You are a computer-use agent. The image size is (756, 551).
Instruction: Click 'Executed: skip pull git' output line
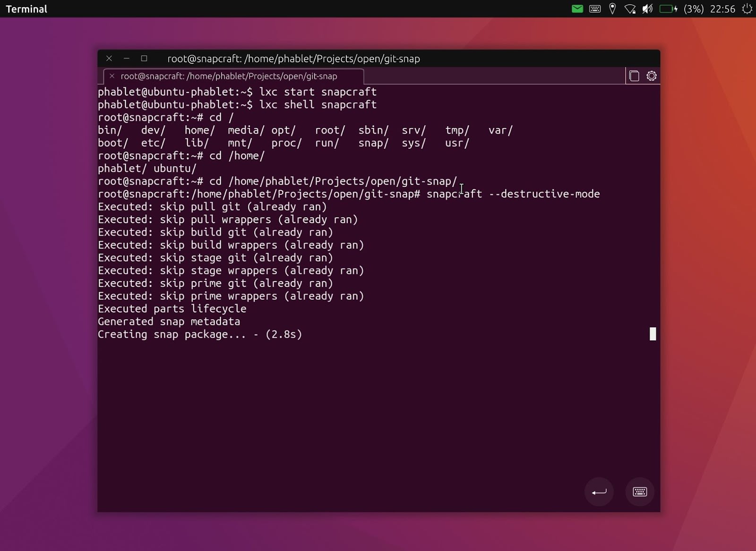tap(212, 206)
